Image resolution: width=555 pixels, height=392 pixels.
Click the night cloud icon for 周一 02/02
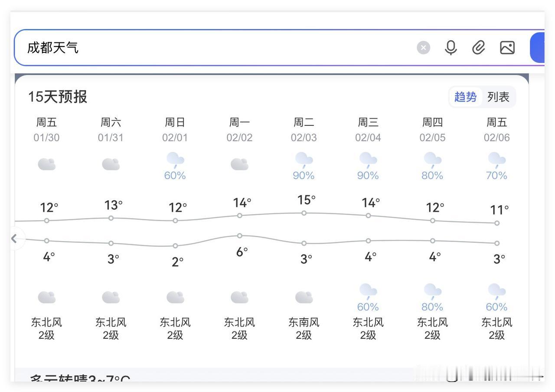pos(239,297)
